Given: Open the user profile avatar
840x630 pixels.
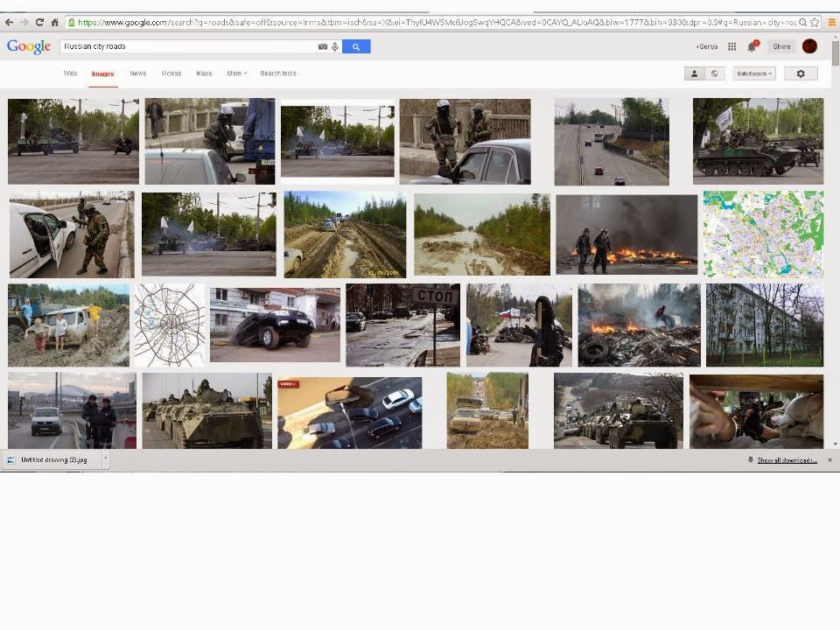Looking at the screenshot, I should tap(809, 46).
